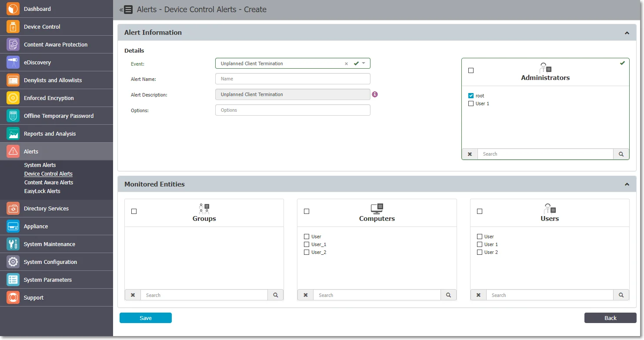Check the User 1 checkbox in Users
The height and width of the screenshot is (340, 644).
click(x=480, y=244)
